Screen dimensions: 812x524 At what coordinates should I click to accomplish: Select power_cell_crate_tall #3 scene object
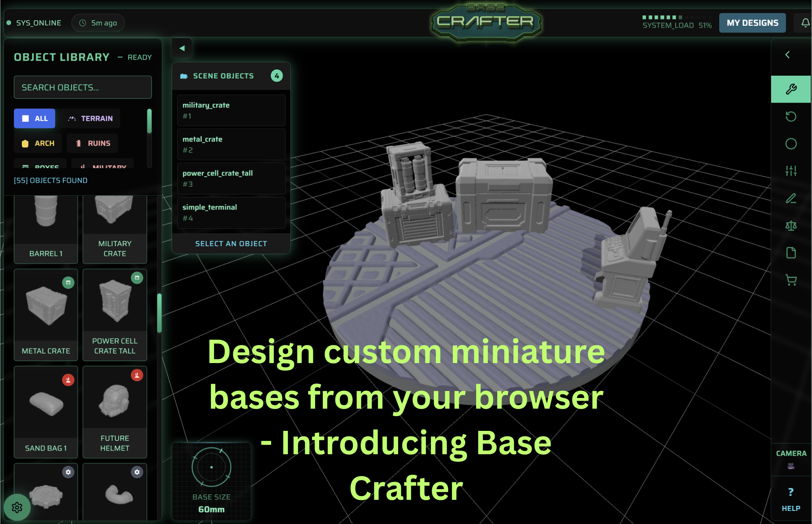[x=231, y=179]
